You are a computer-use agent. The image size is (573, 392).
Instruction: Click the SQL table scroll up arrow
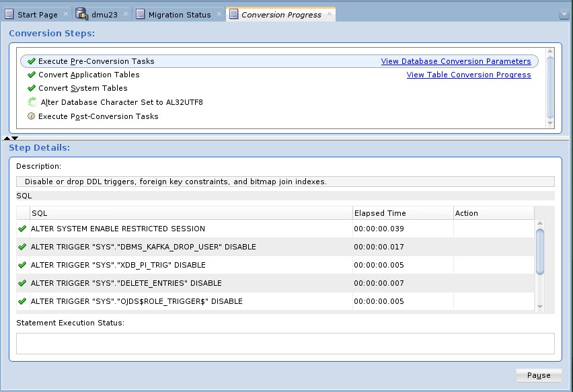(540, 223)
